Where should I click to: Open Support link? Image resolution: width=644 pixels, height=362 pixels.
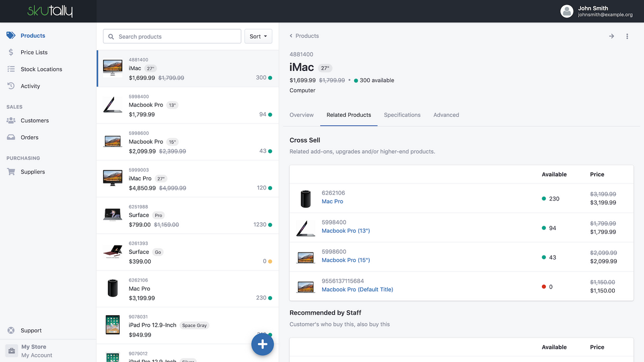pos(31,331)
